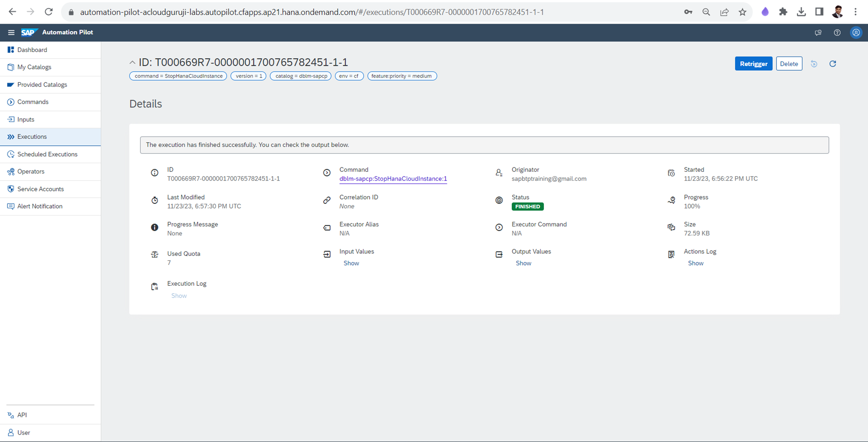
Task: Click the Retrigger button
Action: [753, 64]
